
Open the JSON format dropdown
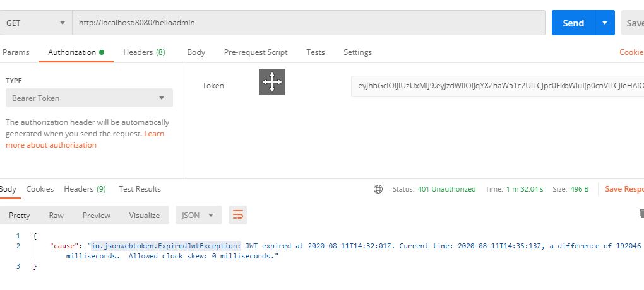[x=199, y=216]
